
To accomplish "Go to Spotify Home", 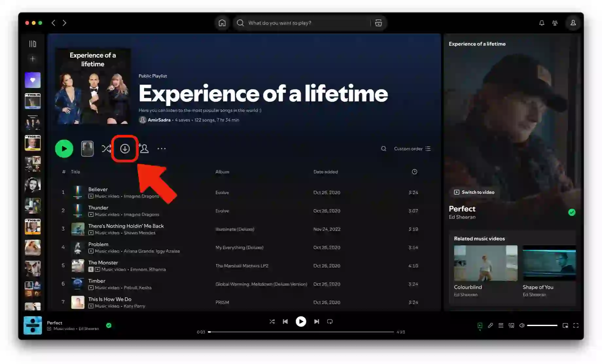I will 222,23.
